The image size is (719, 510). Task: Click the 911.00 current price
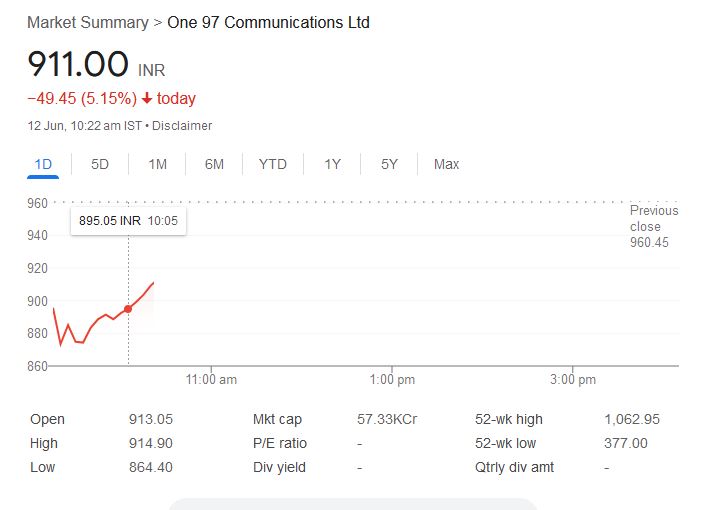coord(78,65)
